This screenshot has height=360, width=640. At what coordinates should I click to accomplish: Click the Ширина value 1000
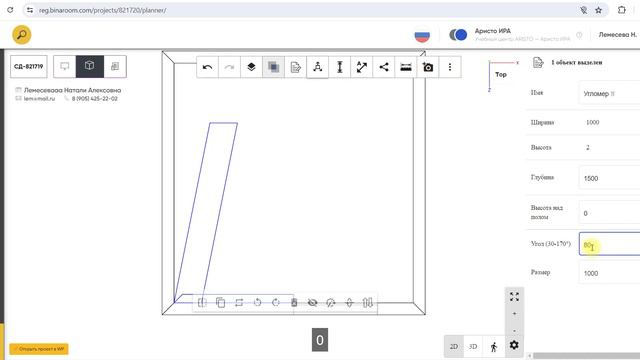[x=593, y=122]
